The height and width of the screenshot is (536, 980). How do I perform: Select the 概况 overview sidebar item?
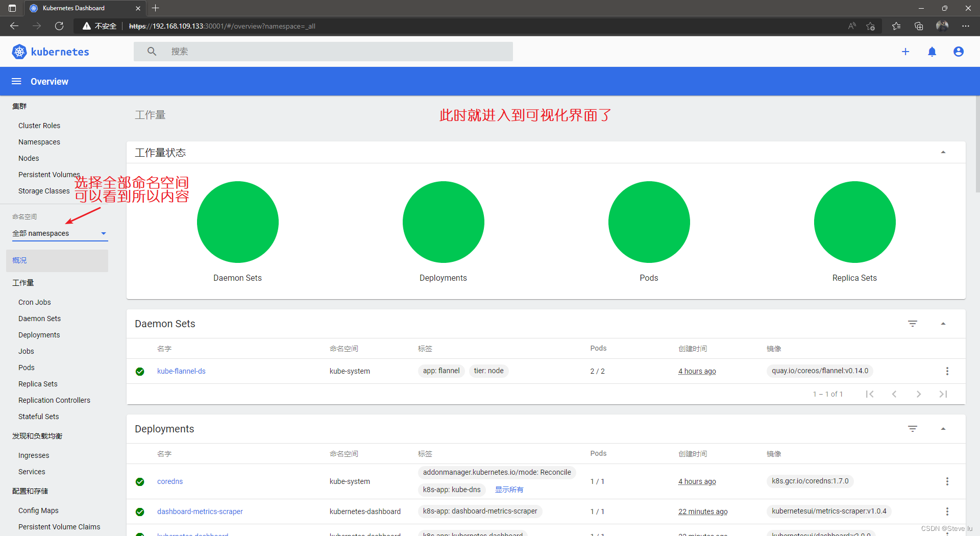[x=57, y=260]
